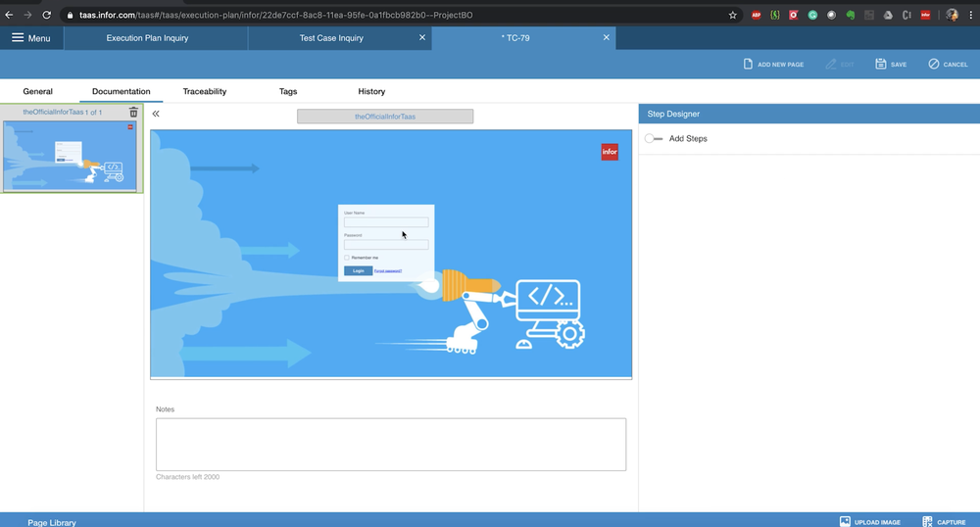Click the Step Designer header
The image size is (980, 527).
tap(808, 114)
